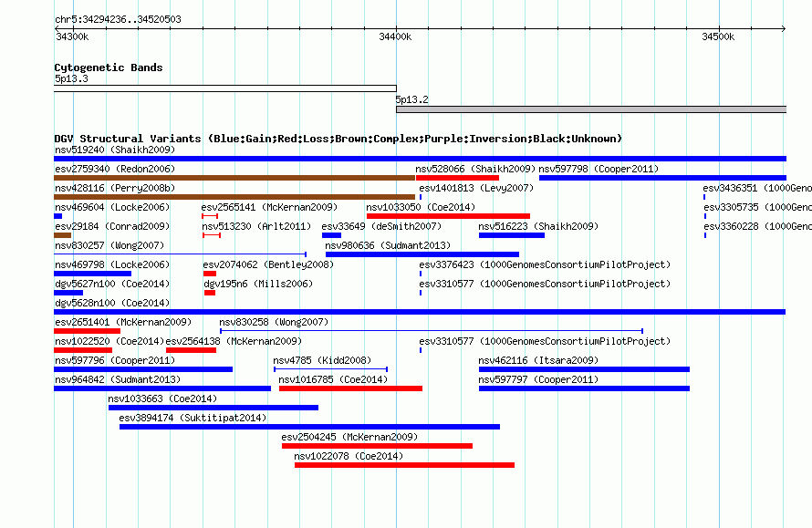Image resolution: width=812 pixels, height=528 pixels.
Task: Click the DGV Structural Variants track title
Action: click(338, 139)
